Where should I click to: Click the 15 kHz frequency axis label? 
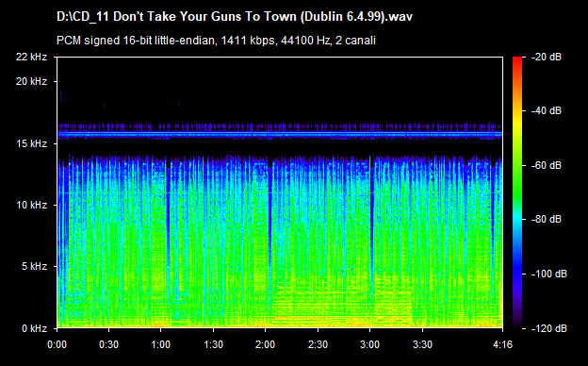(31, 143)
